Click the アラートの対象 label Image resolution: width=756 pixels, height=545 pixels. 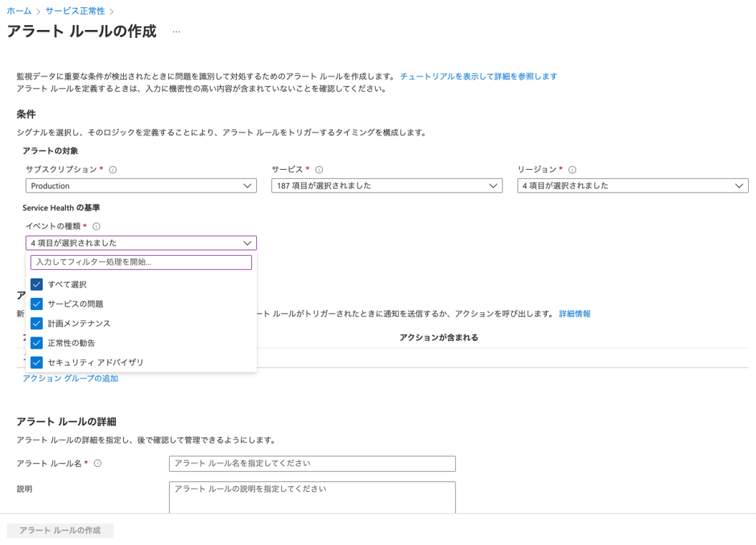50,151
